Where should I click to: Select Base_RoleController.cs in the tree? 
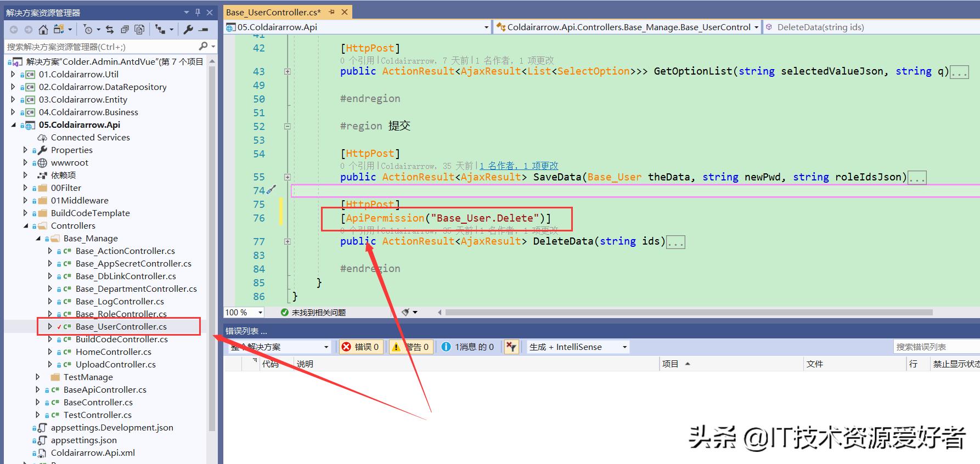(x=121, y=314)
